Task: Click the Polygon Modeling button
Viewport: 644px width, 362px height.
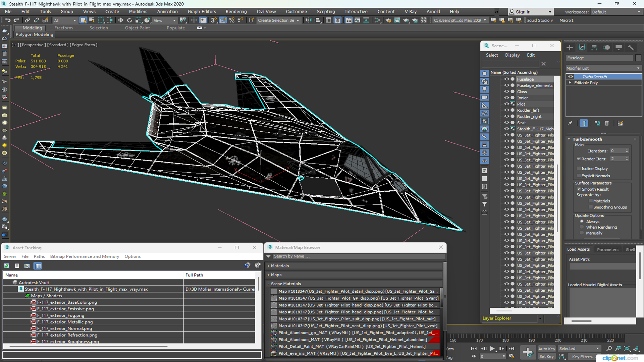Action: point(34,35)
